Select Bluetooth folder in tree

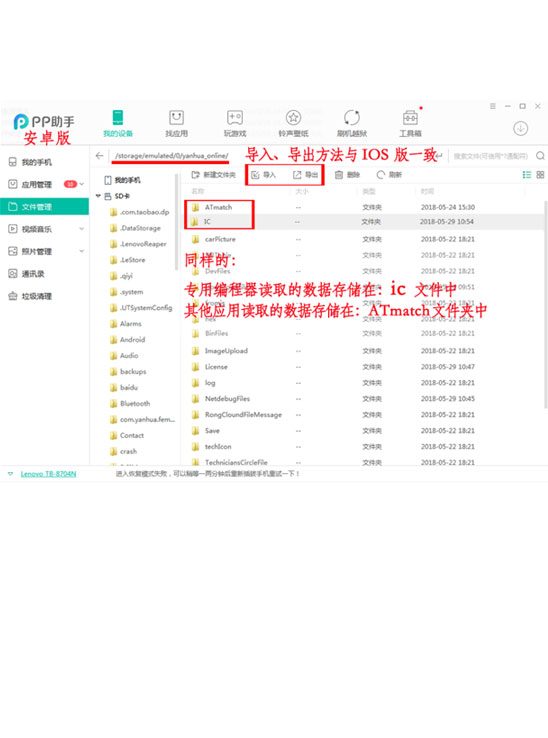tap(129, 403)
